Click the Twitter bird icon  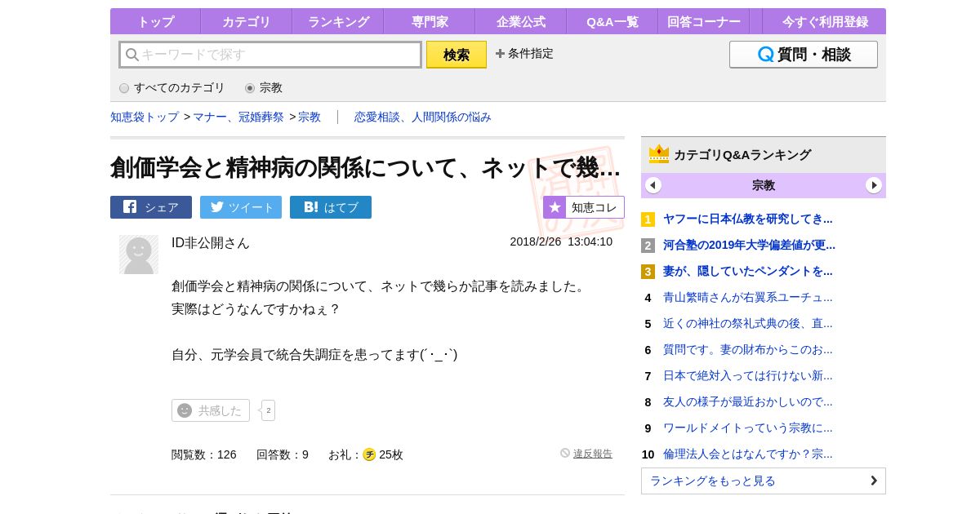tap(217, 206)
